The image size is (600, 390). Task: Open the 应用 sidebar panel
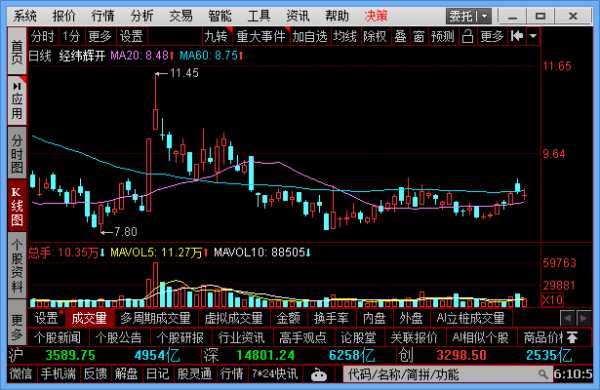(17, 100)
